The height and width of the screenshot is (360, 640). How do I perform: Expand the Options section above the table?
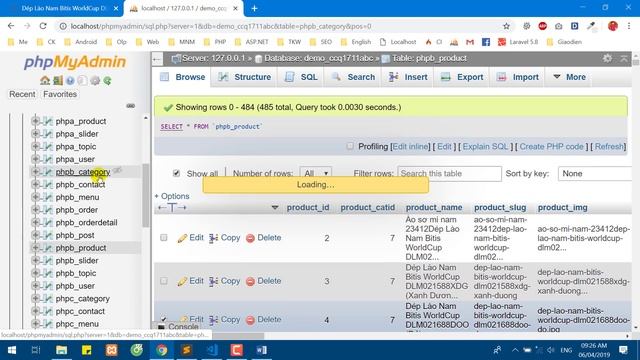[x=172, y=196]
